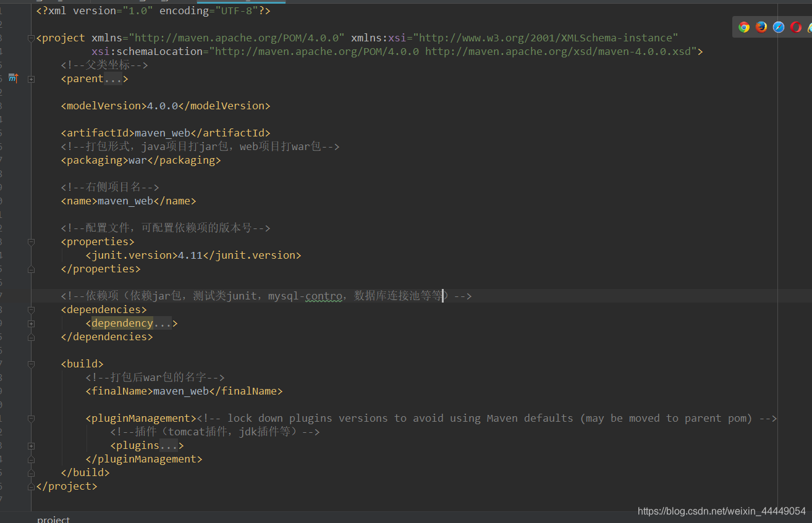Click the Maven parent gutter icon
Viewport: 812px width, 523px height.
13,78
